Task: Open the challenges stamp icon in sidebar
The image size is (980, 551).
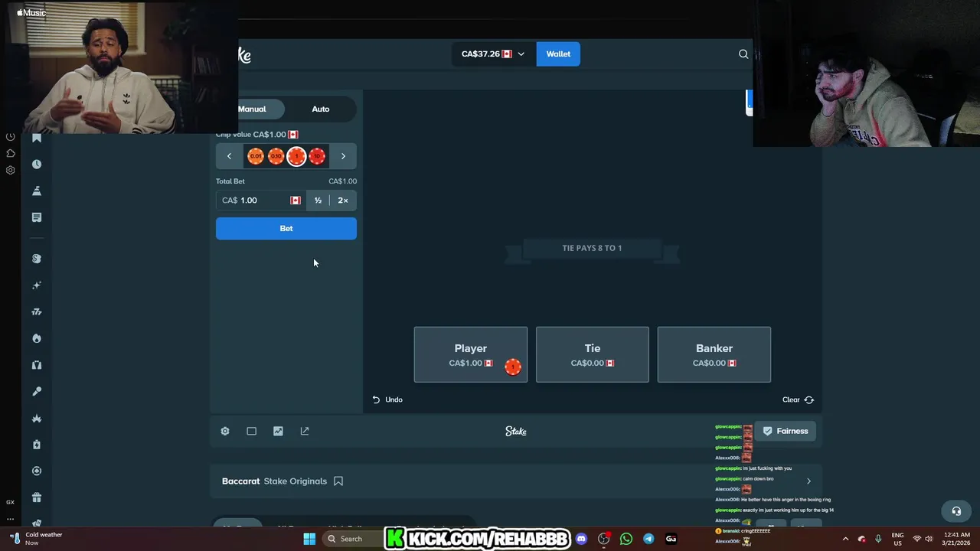Action: (37, 191)
